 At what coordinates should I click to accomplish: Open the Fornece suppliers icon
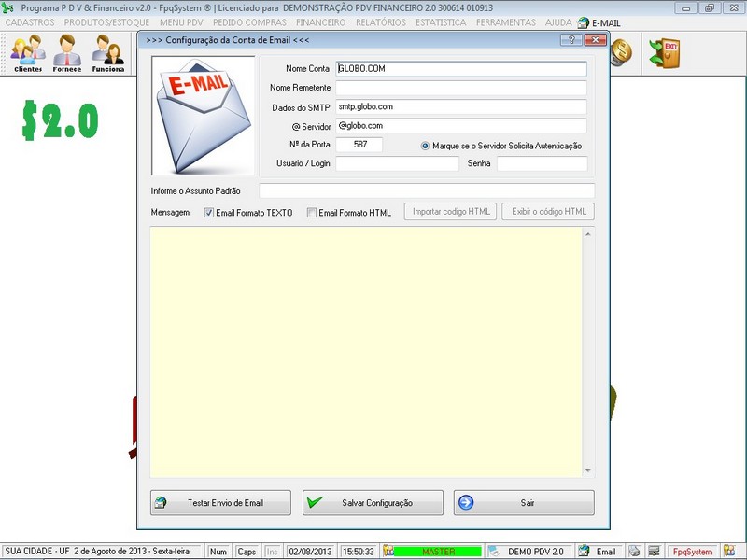click(66, 53)
